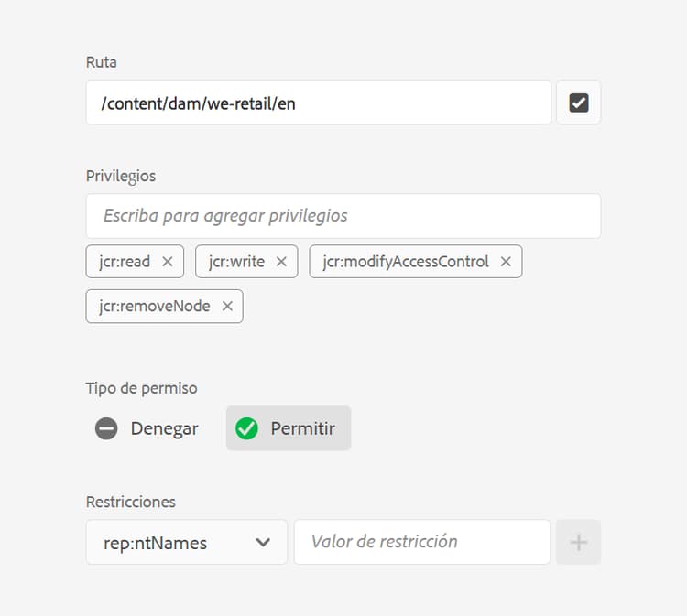
Task: Click the Privilegios field label
Action: 121,176
